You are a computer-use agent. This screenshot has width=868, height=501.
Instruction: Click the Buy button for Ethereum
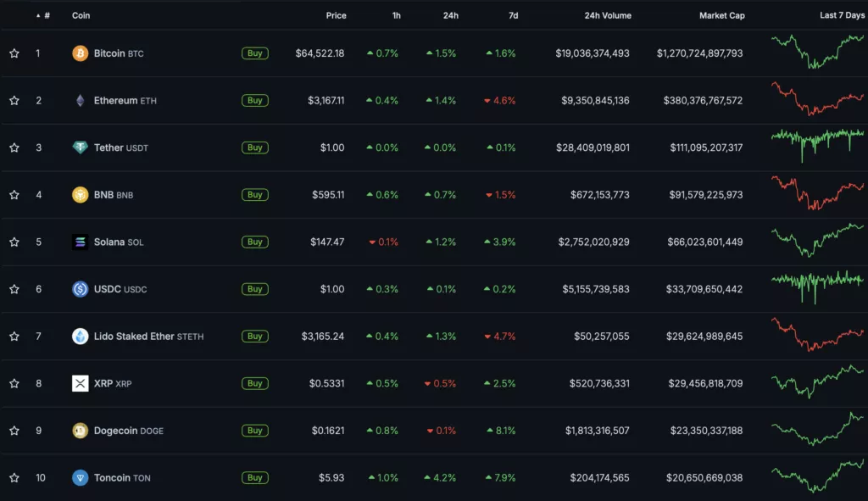(x=254, y=100)
